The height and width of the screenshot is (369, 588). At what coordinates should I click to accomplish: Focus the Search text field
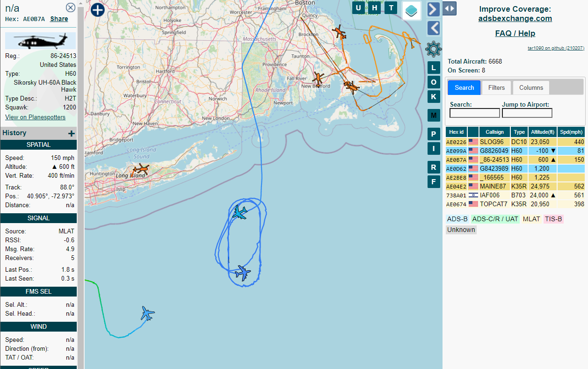[x=475, y=113]
